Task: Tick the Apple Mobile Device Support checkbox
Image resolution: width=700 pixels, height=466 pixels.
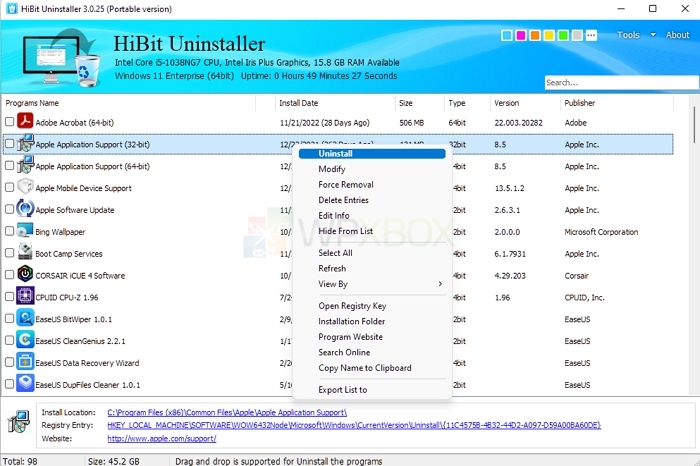Action: (x=9, y=187)
